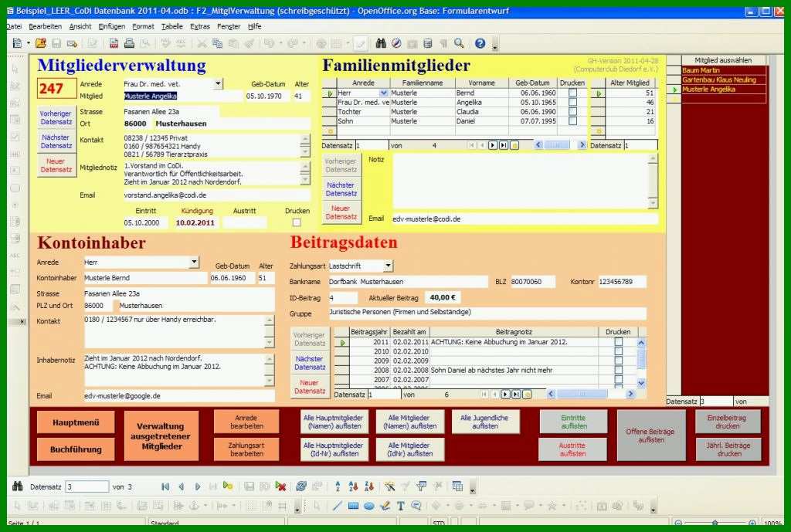Click the Data source as Table icon
The height and width of the screenshot is (532, 791).
coord(457,486)
